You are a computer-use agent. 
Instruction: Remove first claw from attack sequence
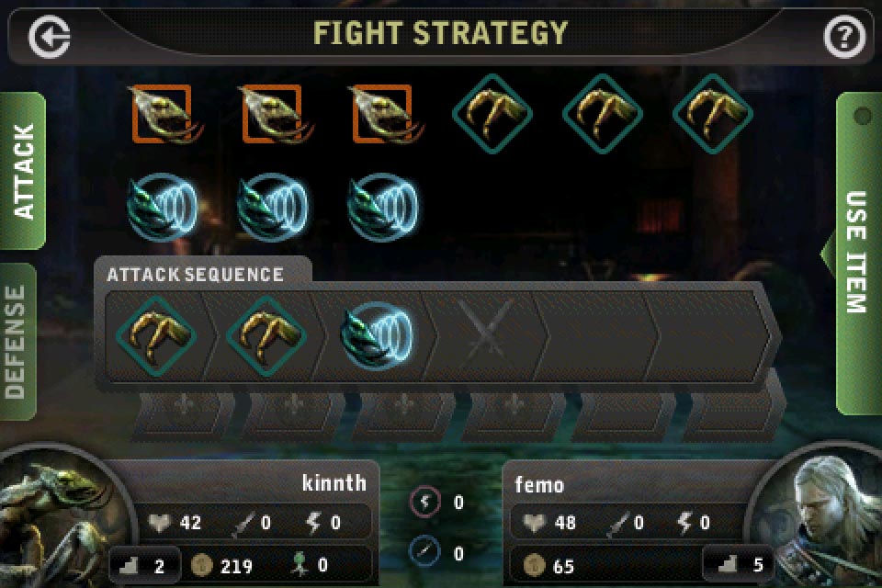[x=156, y=336]
